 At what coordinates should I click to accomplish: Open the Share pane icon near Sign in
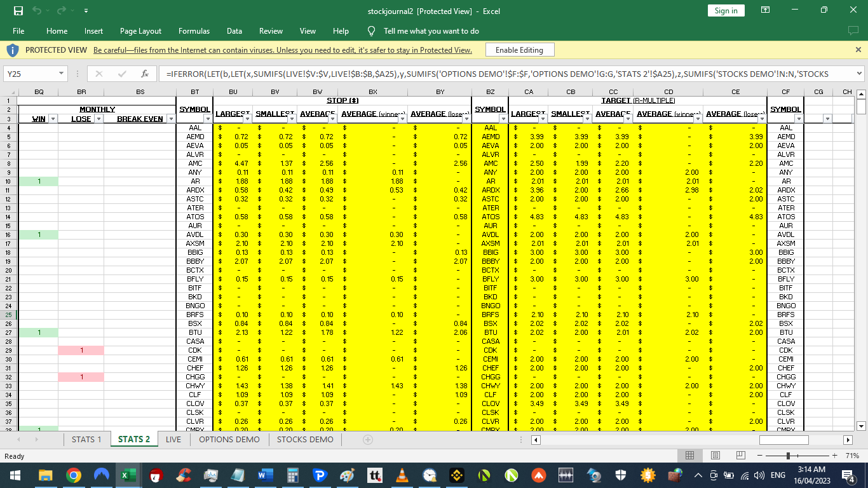click(765, 11)
